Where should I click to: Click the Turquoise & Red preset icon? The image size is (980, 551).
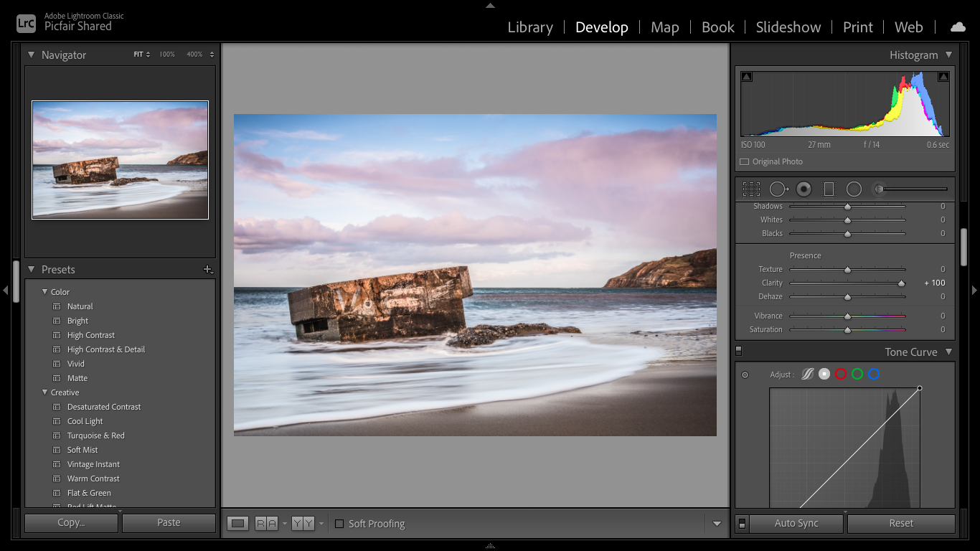point(57,435)
